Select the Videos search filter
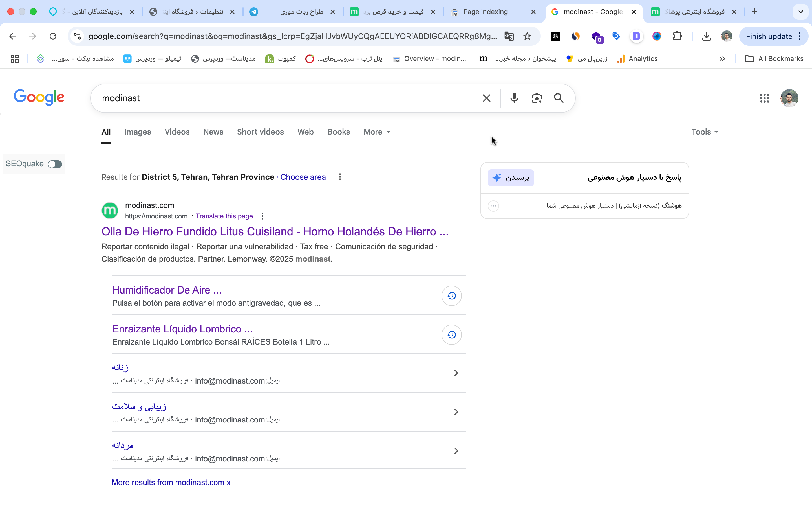The height and width of the screenshot is (508, 812). click(x=177, y=132)
